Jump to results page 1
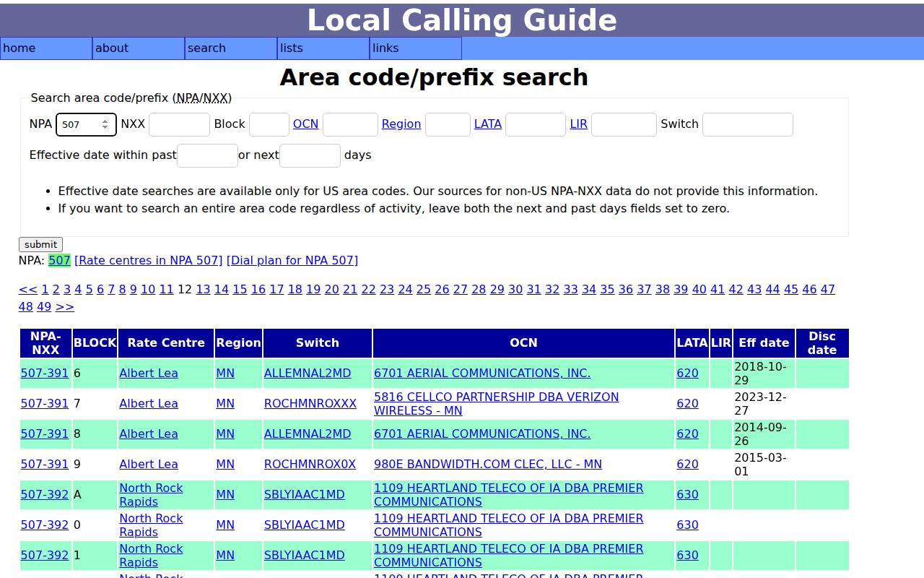 click(45, 289)
